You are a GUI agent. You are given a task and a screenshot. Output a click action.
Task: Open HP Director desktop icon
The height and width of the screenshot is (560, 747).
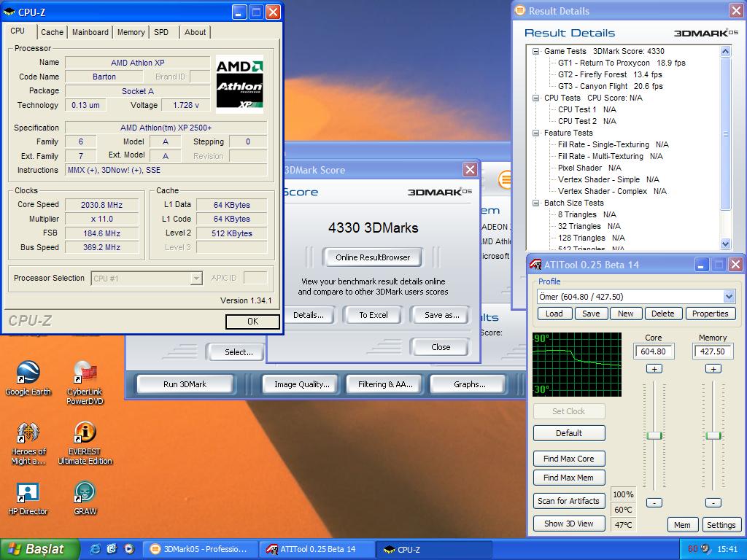click(28, 492)
